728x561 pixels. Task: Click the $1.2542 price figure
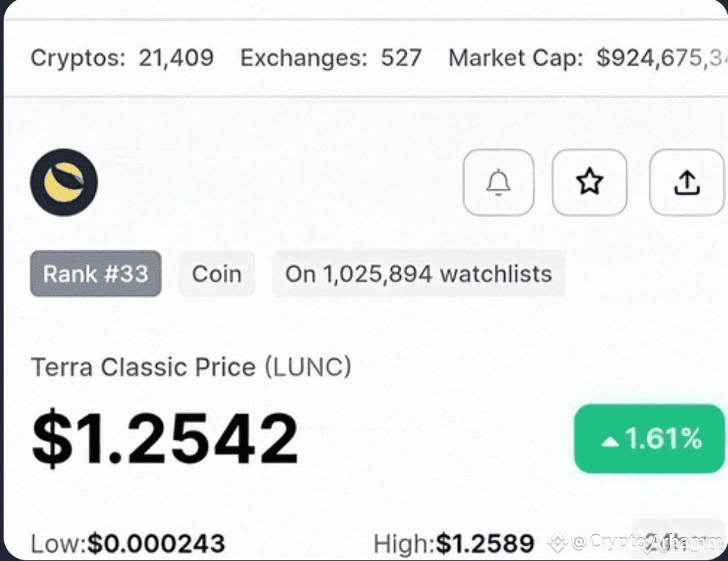tap(165, 438)
